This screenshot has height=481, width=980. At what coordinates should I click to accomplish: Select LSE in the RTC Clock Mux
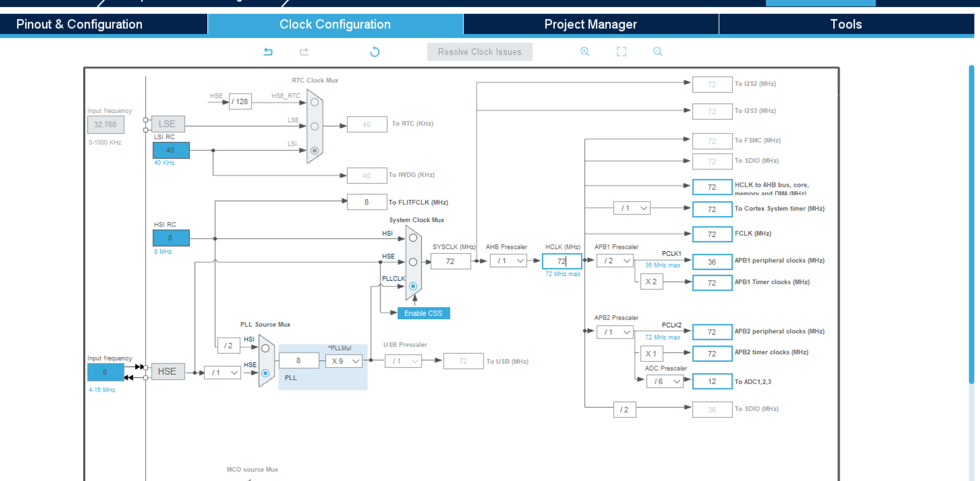(x=315, y=126)
